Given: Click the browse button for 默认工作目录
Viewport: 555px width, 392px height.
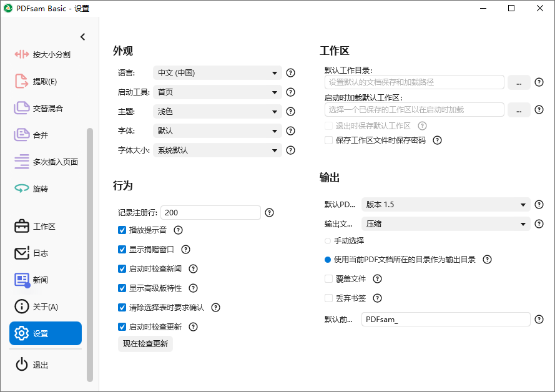Looking at the screenshot, I should point(519,82).
